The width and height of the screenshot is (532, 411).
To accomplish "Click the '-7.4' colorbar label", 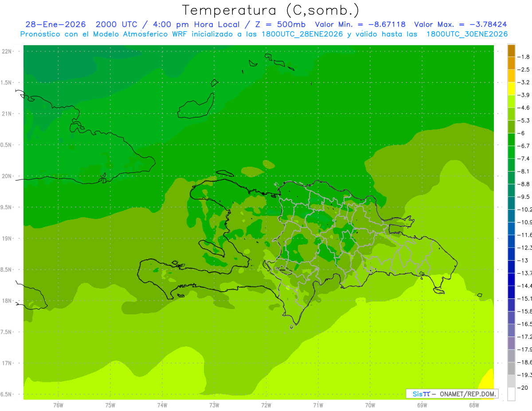I will (524, 158).
